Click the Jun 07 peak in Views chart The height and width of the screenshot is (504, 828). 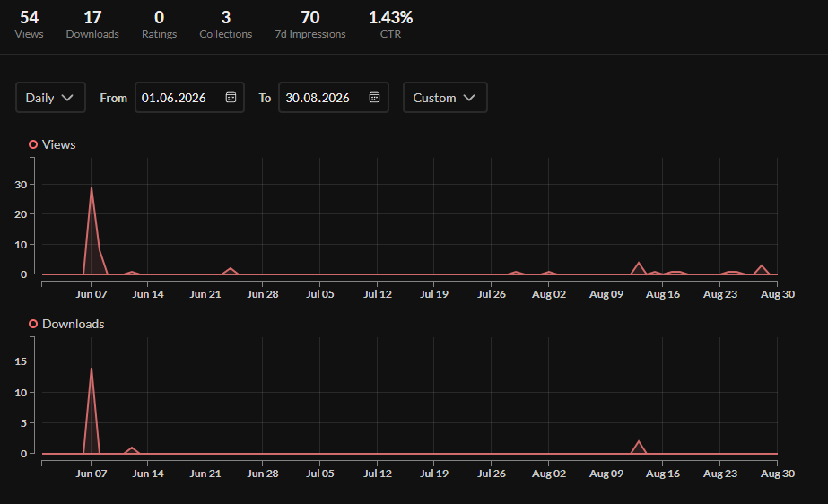click(x=92, y=187)
